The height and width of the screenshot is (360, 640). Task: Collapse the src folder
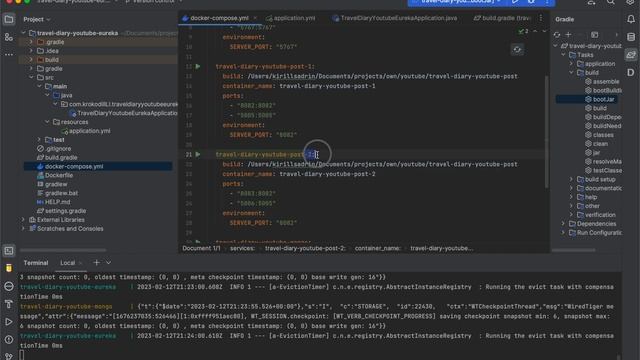click(x=31, y=78)
